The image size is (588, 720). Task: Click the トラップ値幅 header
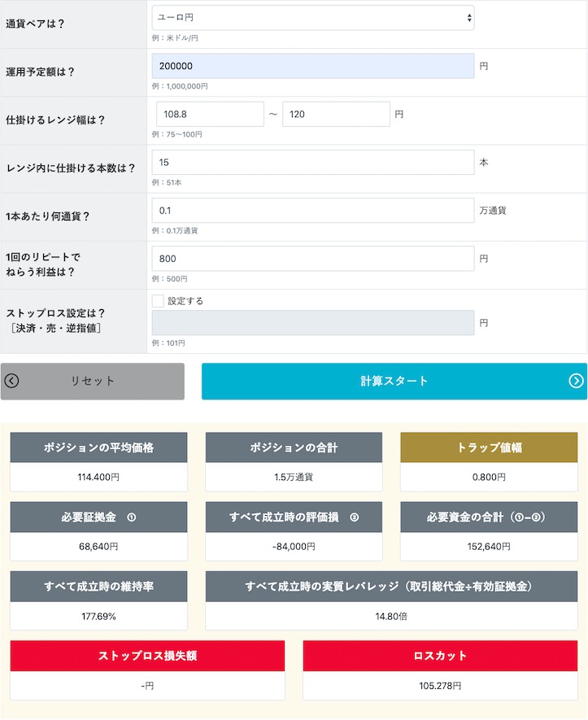(489, 447)
